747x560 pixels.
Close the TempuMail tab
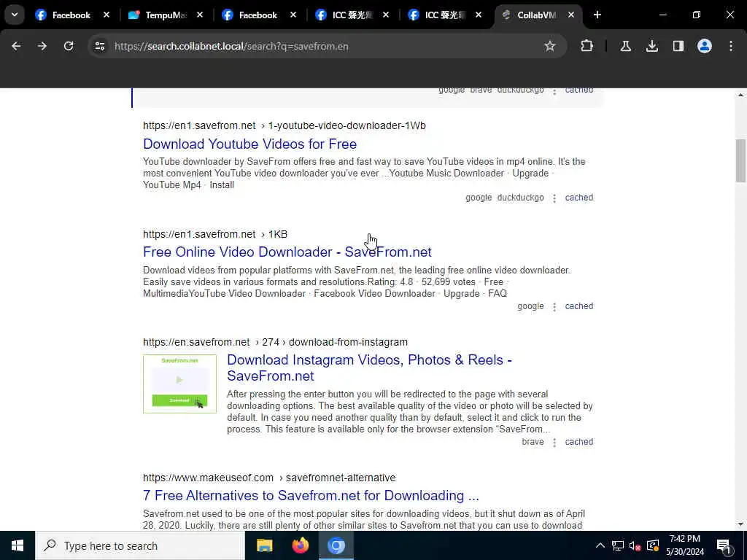(x=200, y=15)
